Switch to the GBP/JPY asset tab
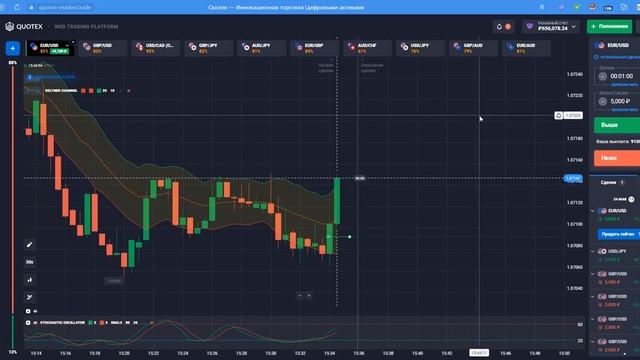Image resolution: width=640 pixels, height=360 pixels. [209, 48]
